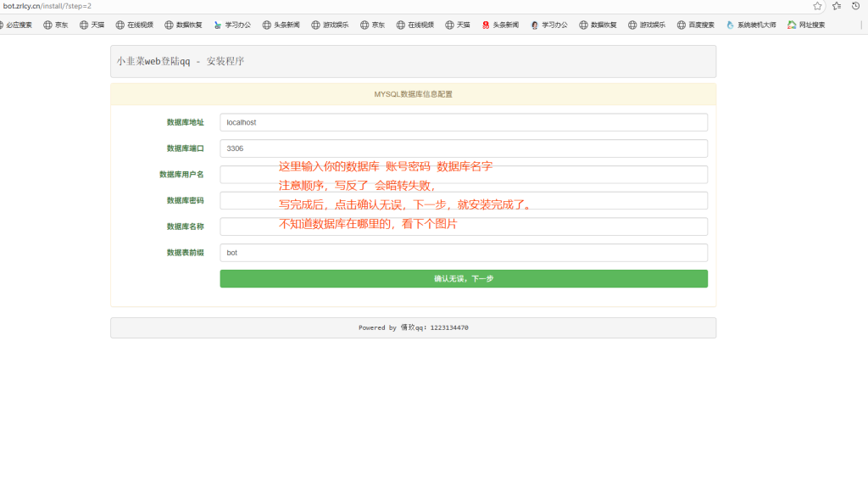
Task: Click the 小韭菜web登陆qq 安装程序 header
Action: [181, 61]
